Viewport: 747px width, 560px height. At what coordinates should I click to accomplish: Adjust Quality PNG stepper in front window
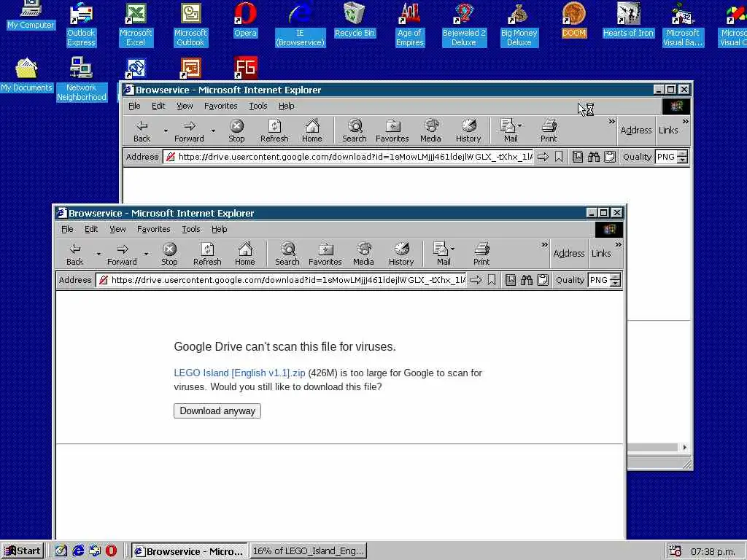coord(616,280)
